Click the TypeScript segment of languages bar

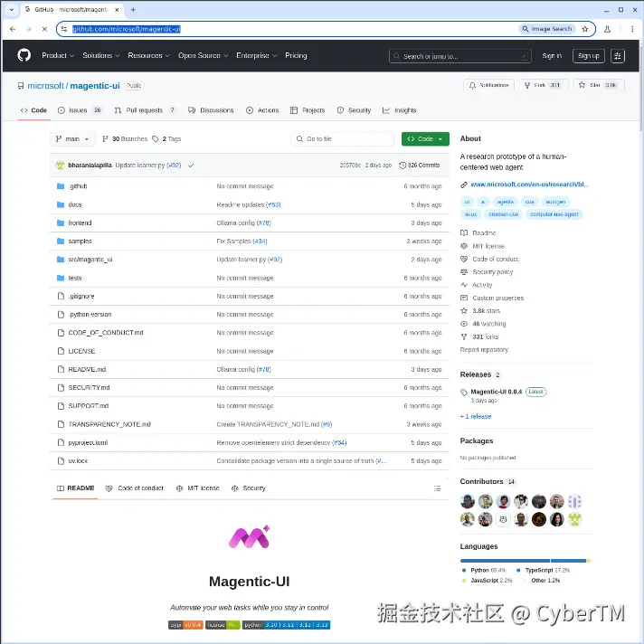(568, 561)
